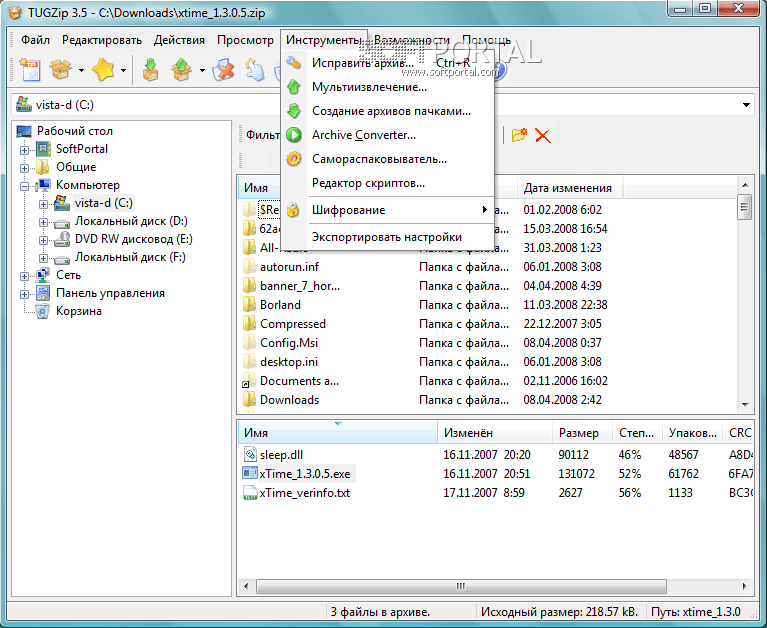This screenshot has height=628, width=767.
Task: Sort folder list by Дата изменения column
Action: (570, 188)
